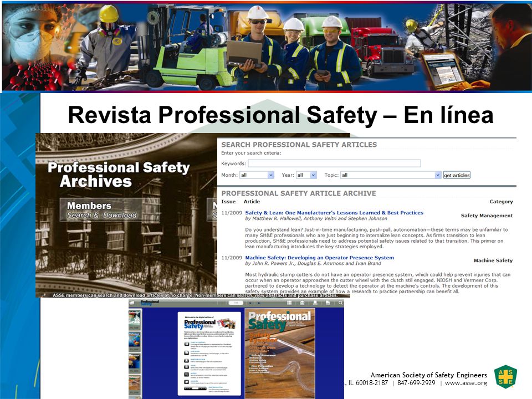The image size is (532, 399).
Task: Select the second issue thumbnail in viewer sidebar
Action: [x=134, y=341]
